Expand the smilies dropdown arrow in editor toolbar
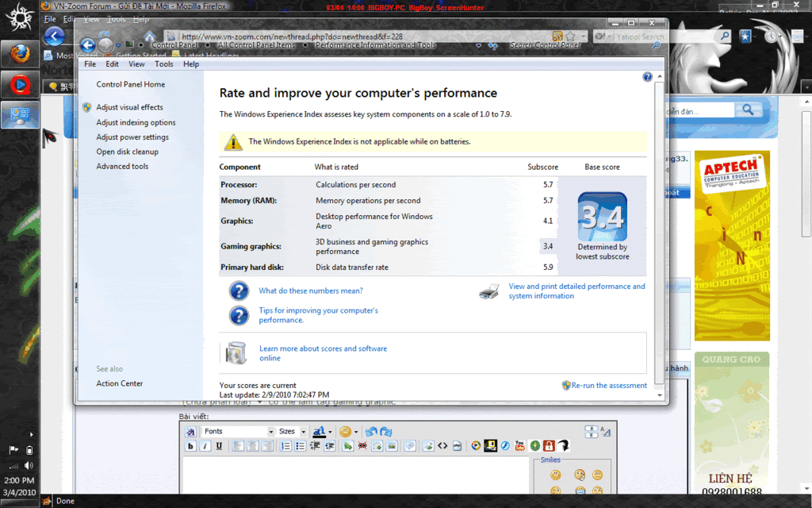 tap(356, 432)
